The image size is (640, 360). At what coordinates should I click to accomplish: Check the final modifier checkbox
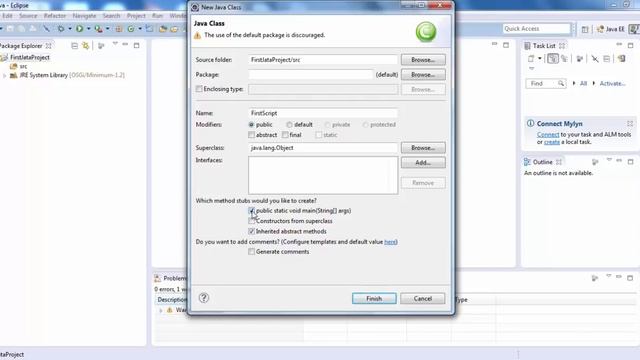point(285,135)
